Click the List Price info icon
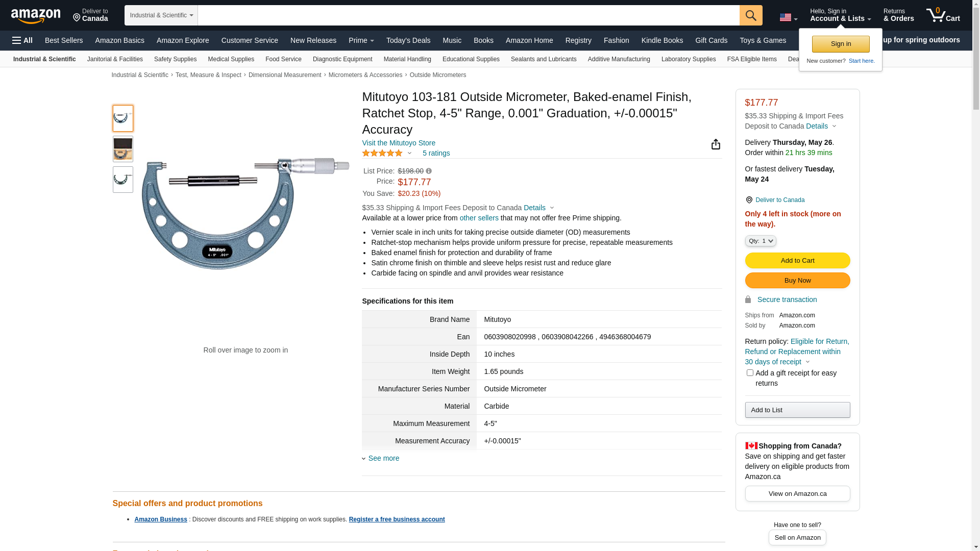This screenshot has width=980, height=551. coord(429,171)
